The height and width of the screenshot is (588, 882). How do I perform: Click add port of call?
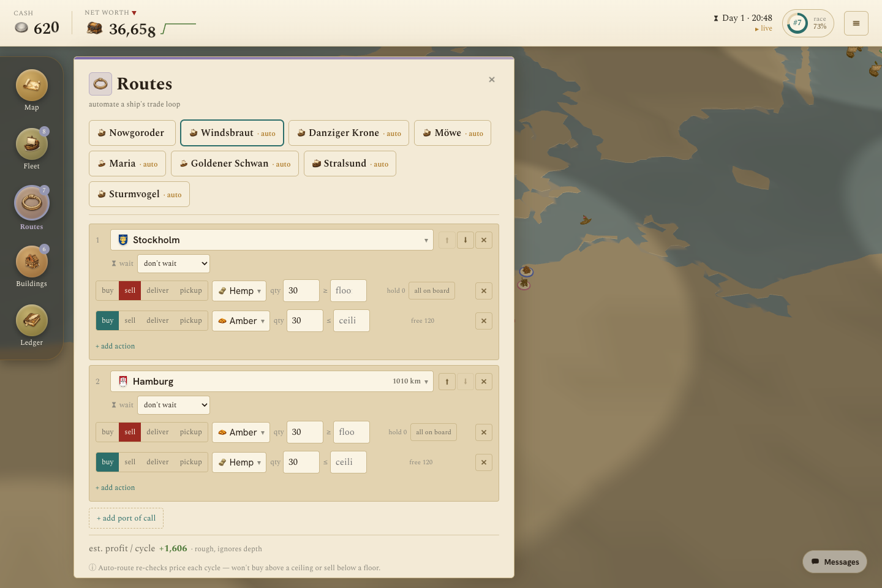pos(126,518)
